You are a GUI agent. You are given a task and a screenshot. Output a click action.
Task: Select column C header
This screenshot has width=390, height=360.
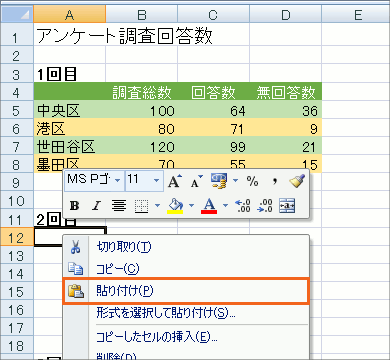coord(213,14)
